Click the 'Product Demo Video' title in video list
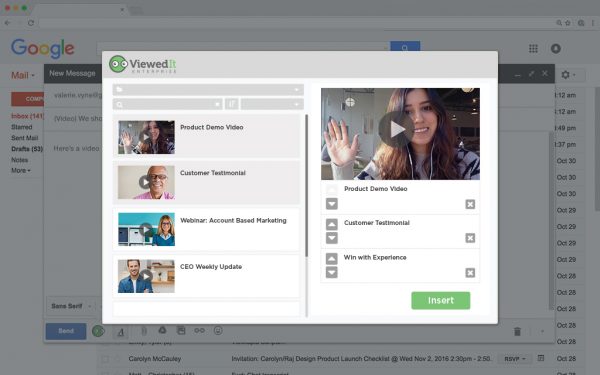The height and width of the screenshot is (375, 600). [212, 127]
